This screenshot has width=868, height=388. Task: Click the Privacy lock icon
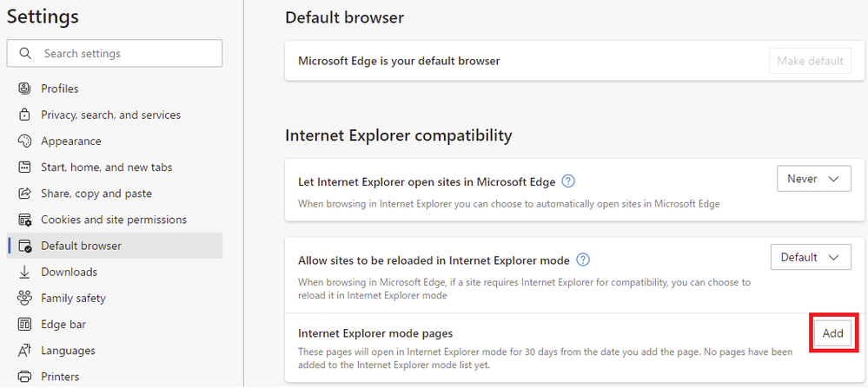pyautogui.click(x=24, y=115)
